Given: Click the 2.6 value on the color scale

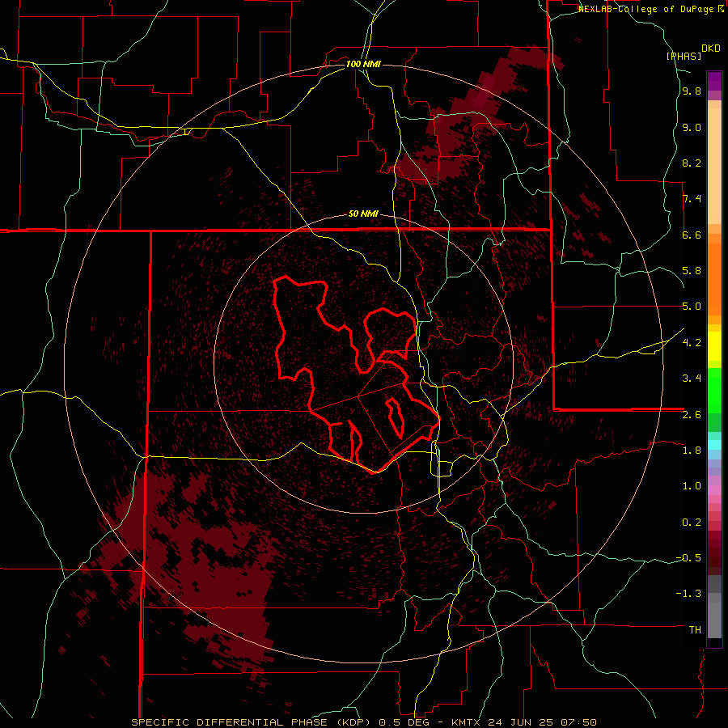Looking at the screenshot, I should tap(692, 415).
